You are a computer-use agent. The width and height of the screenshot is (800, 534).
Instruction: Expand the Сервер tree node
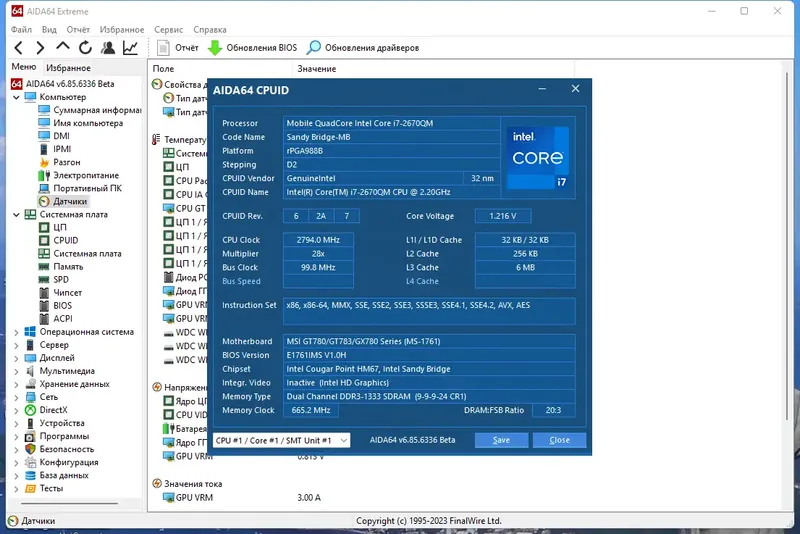pos(16,345)
